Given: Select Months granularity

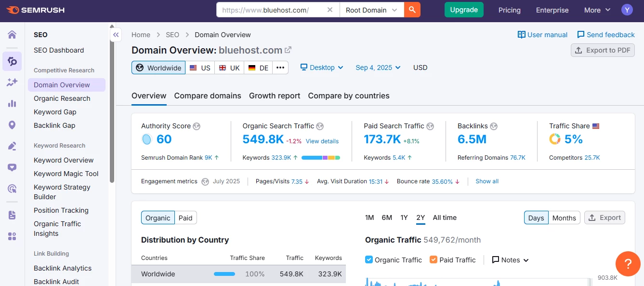Looking at the screenshot, I should (x=564, y=218).
